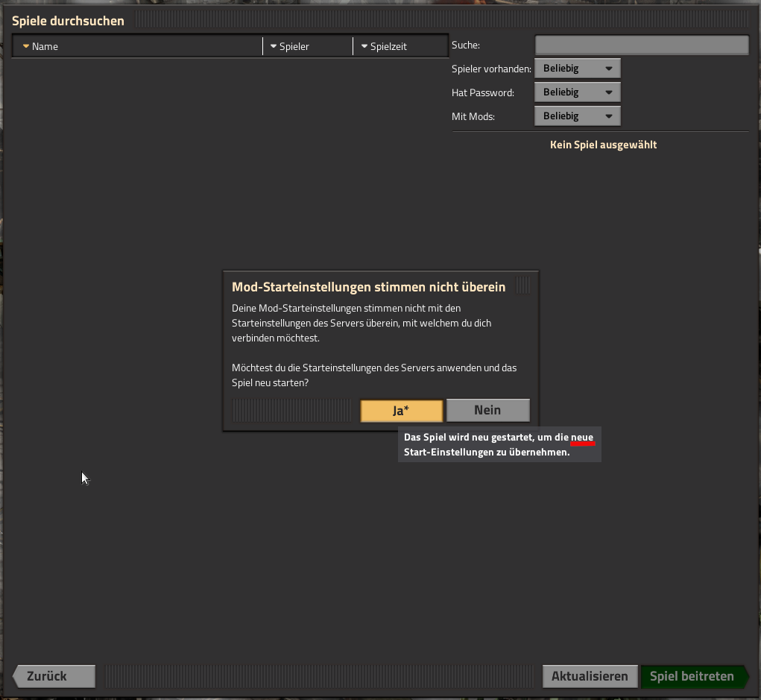Open the Spieler vorhanden dropdown

tap(577, 69)
